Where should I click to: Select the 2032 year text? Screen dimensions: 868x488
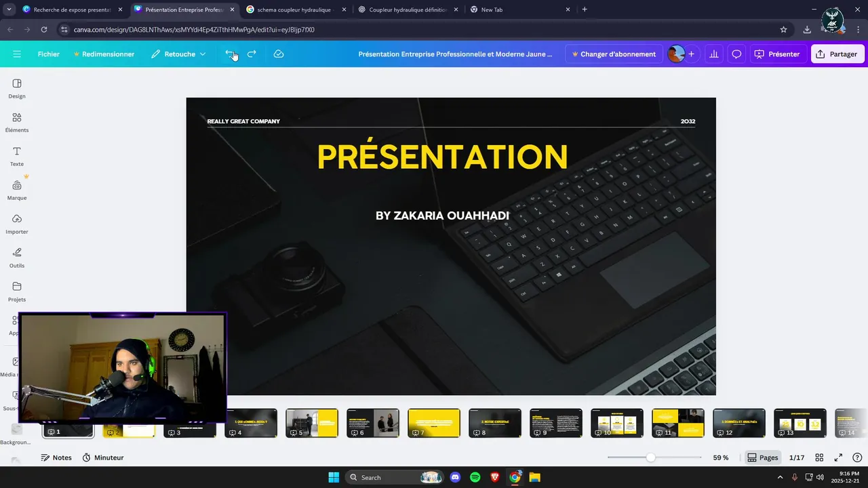tap(688, 121)
